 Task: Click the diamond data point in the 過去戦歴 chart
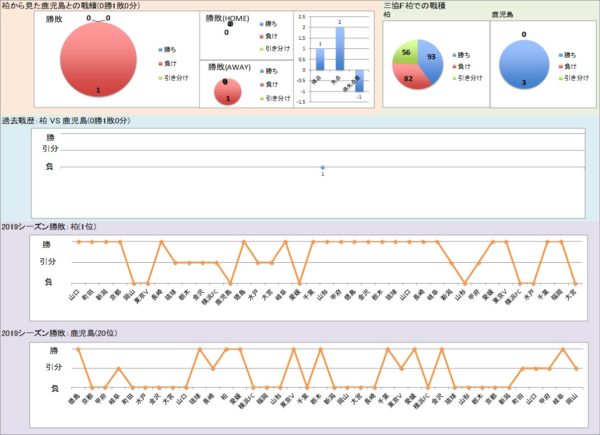[322, 166]
